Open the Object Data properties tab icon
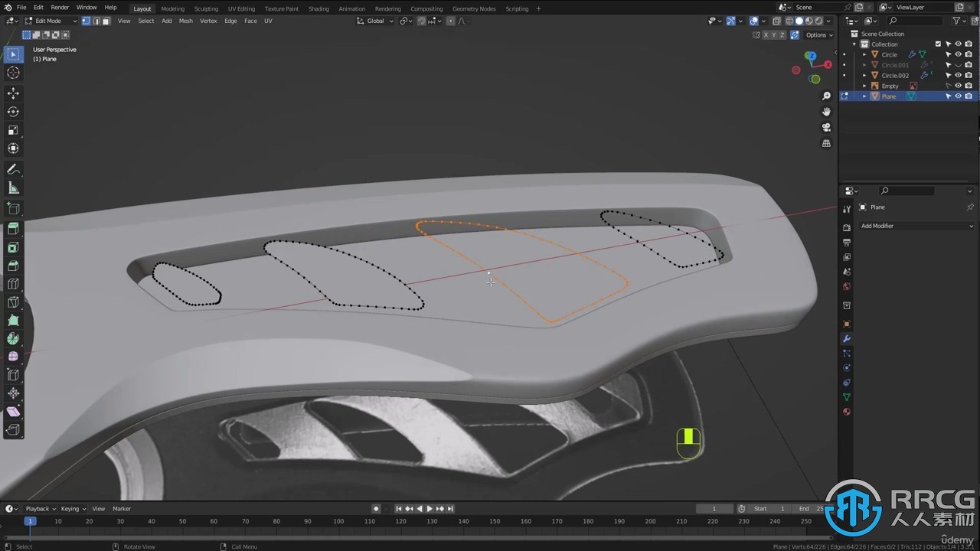 click(846, 397)
